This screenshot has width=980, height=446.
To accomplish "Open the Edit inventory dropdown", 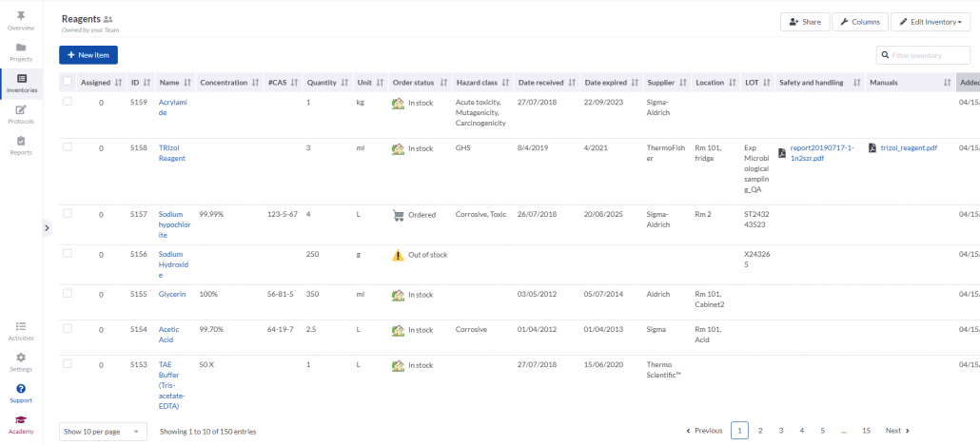I will click(x=930, y=22).
